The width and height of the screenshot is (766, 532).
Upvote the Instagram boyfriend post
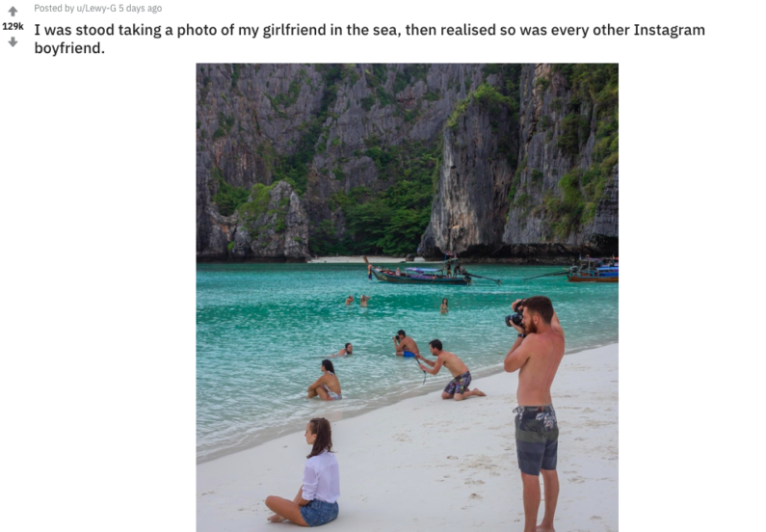pyautogui.click(x=13, y=11)
